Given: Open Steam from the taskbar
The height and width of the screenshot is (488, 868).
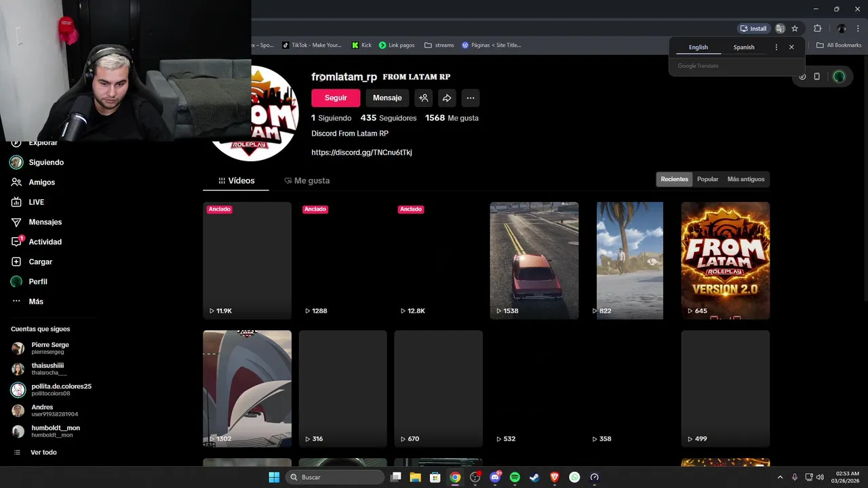Looking at the screenshot, I should [x=534, y=477].
